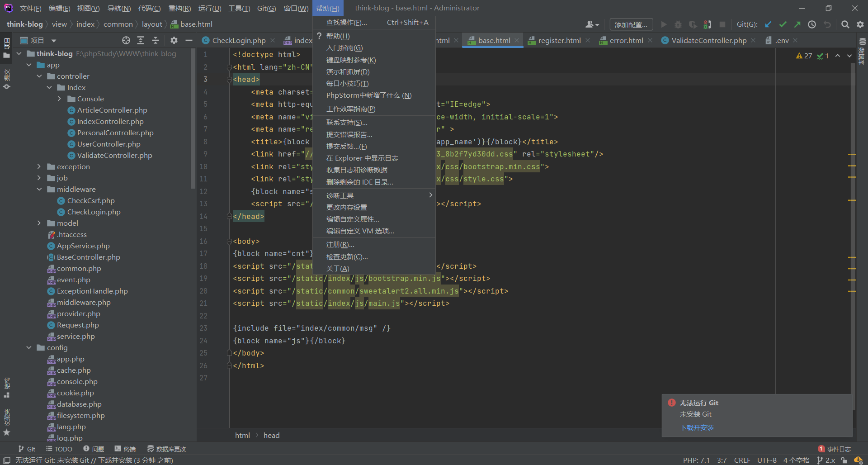Click the PHP: 7.1 language level status

(696, 460)
